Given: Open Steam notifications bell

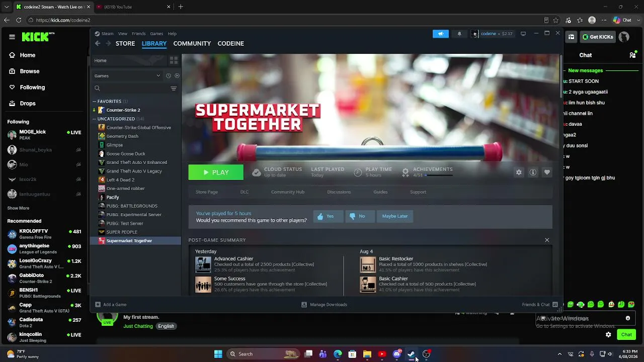Looking at the screenshot, I should coord(459,34).
